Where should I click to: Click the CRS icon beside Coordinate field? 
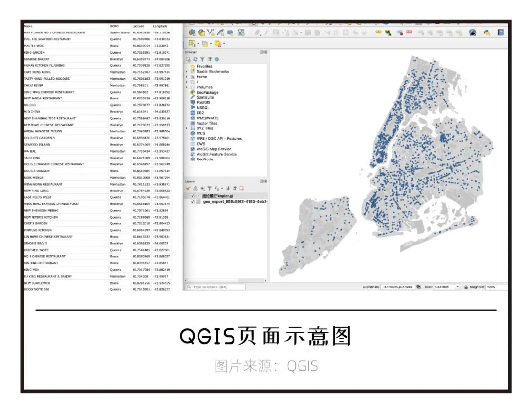418,287
